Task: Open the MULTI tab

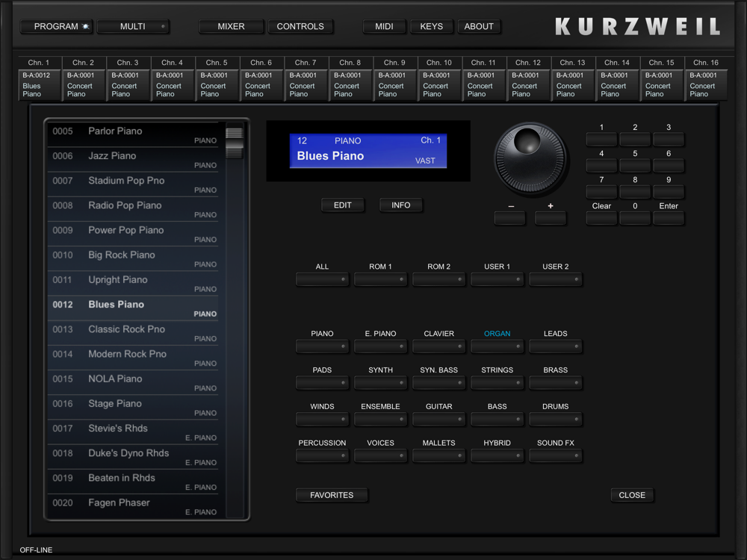Action: 133,27
